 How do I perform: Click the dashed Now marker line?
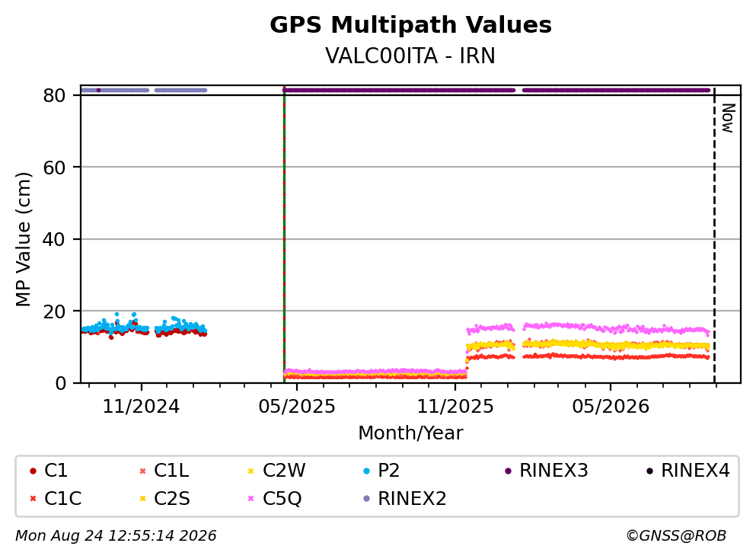714,236
